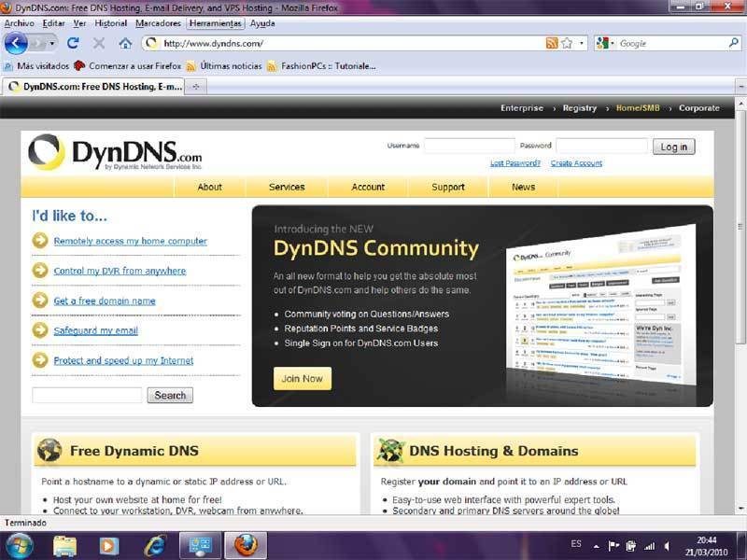Reload the page with the refresh icon
This screenshot has width=747, height=560.
[73, 43]
